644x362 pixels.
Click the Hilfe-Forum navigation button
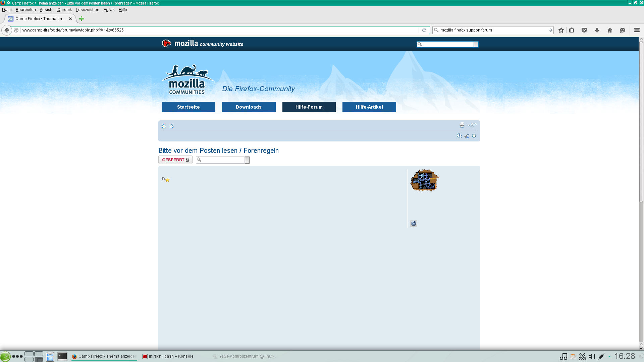click(x=309, y=107)
